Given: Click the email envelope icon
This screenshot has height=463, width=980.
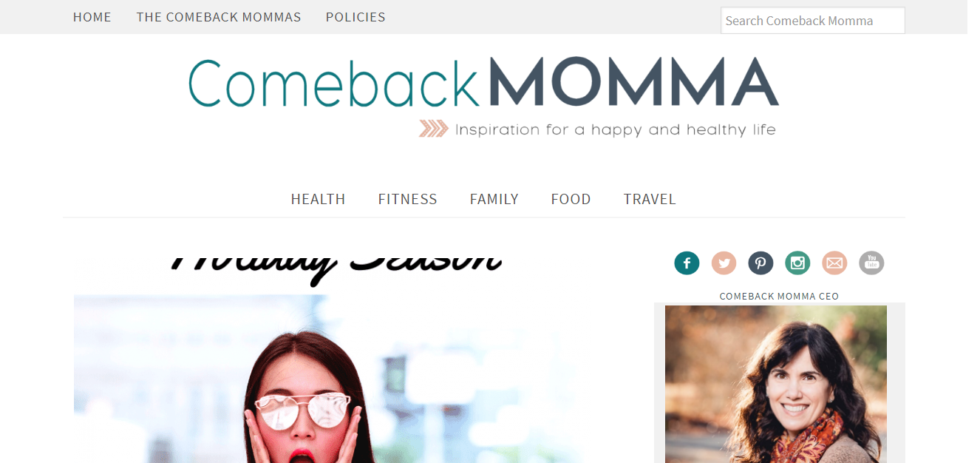Looking at the screenshot, I should 834,263.
